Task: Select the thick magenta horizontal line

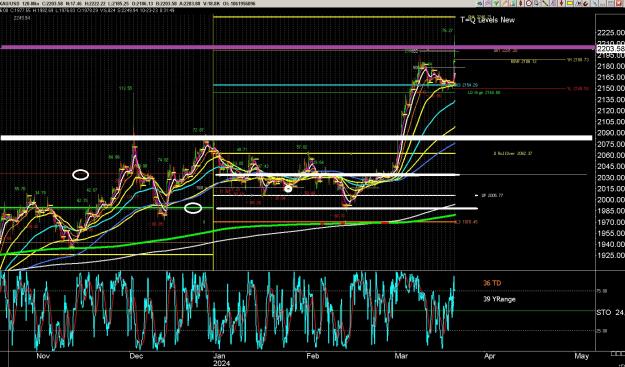Action: click(297, 47)
